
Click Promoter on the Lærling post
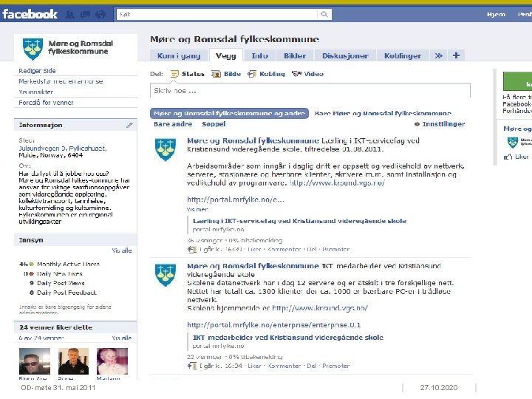[x=336, y=250]
